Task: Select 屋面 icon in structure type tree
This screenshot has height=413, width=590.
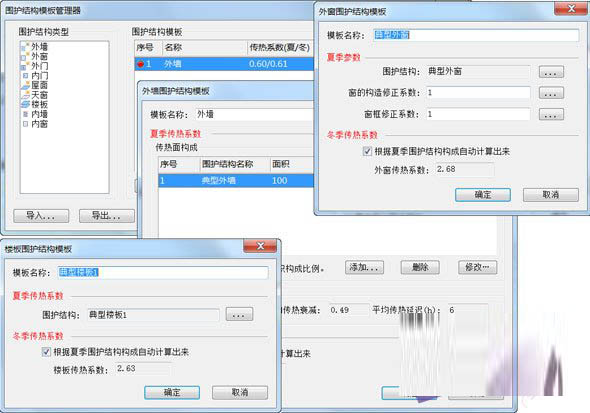Action: tap(25, 85)
